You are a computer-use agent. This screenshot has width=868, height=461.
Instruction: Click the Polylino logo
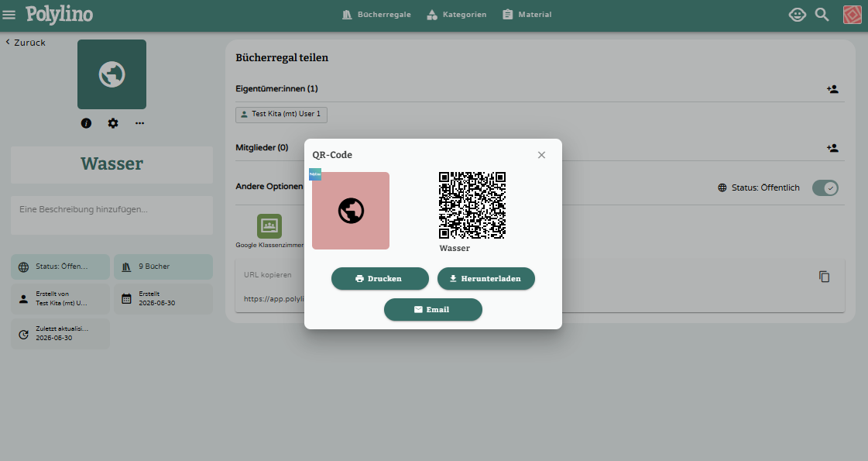click(x=59, y=15)
